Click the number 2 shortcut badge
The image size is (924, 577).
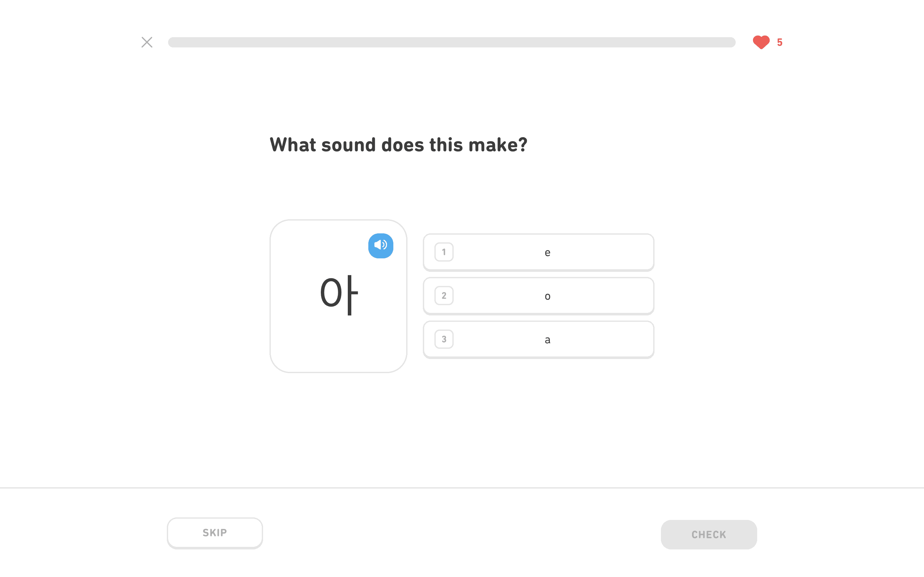444,295
